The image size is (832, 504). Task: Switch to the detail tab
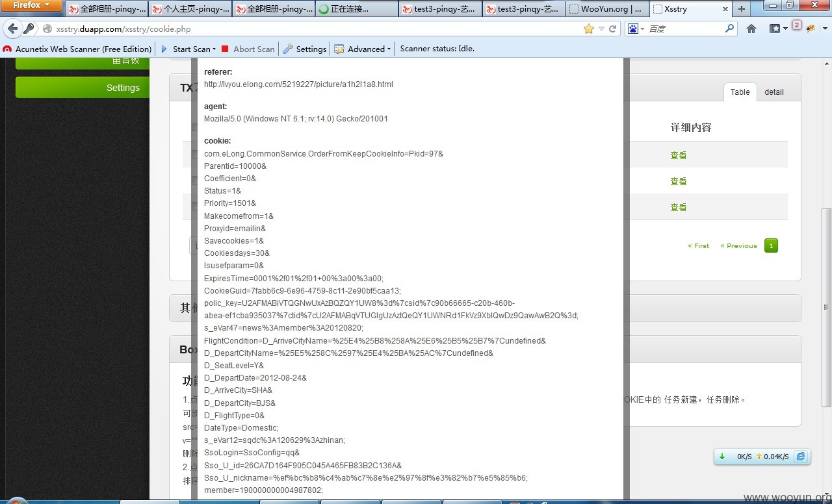click(773, 92)
